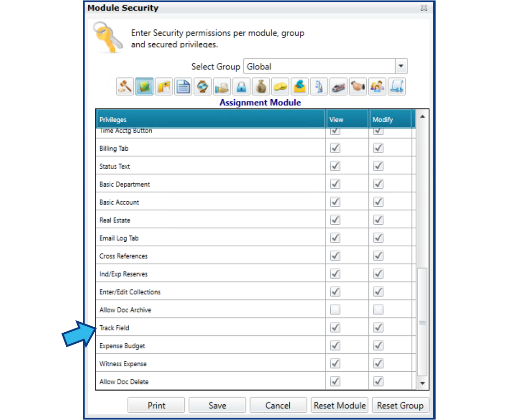
Task: Select the hand holding papers icon
Action: pyautogui.click(x=222, y=87)
